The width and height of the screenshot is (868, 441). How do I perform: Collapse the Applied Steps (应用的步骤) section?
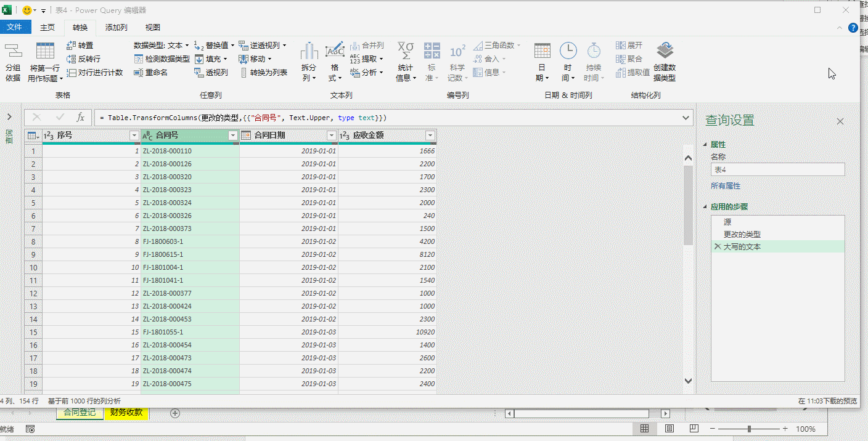pos(705,208)
